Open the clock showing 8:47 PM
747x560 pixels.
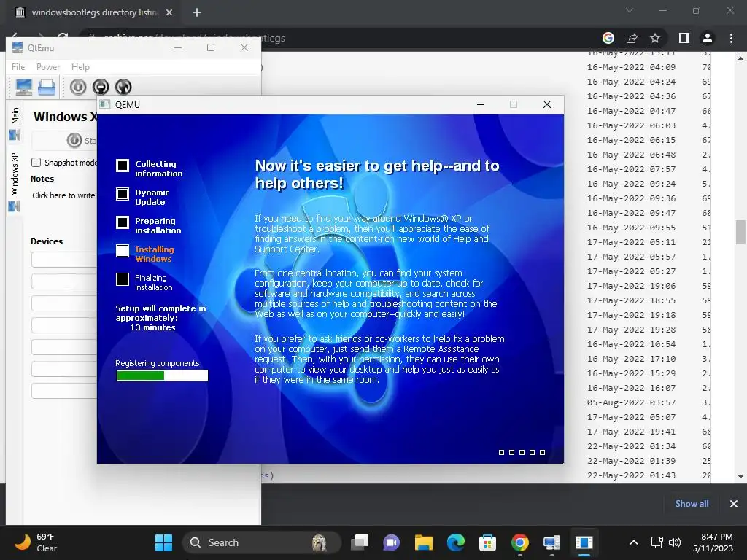point(713,542)
